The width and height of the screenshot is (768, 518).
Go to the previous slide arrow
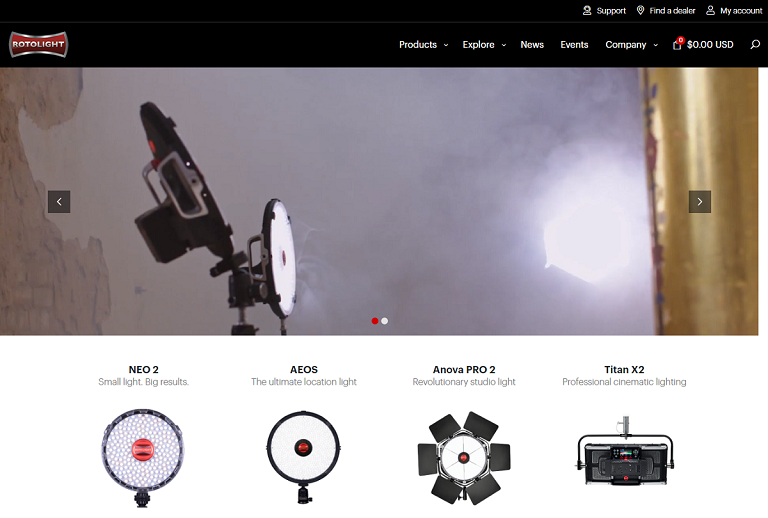point(59,202)
